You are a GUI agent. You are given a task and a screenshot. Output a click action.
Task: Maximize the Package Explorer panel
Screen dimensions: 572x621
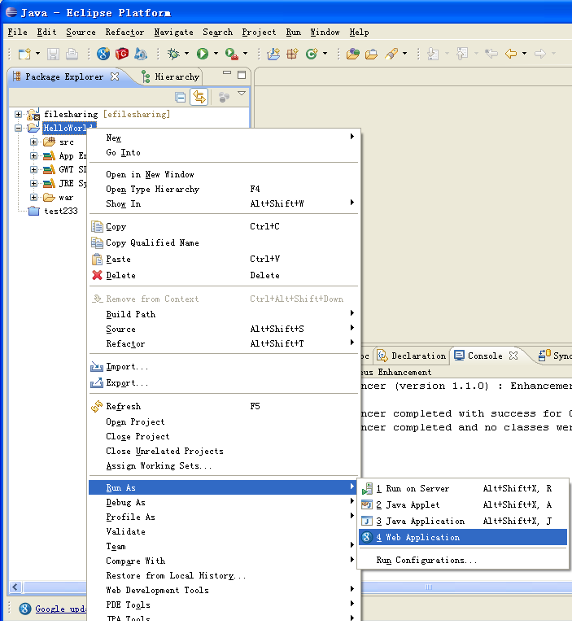[x=242, y=75]
